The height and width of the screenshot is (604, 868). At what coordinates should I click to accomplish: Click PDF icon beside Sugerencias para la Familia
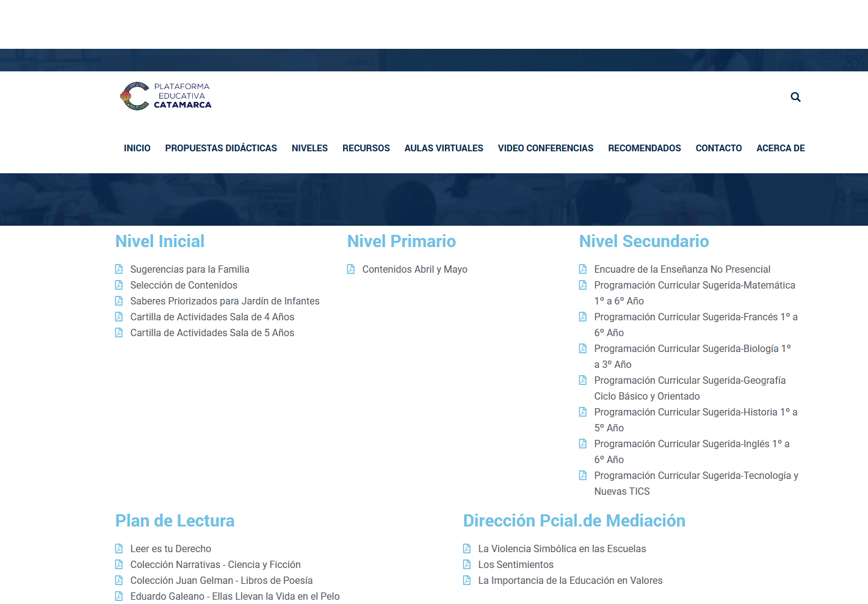pos(119,269)
